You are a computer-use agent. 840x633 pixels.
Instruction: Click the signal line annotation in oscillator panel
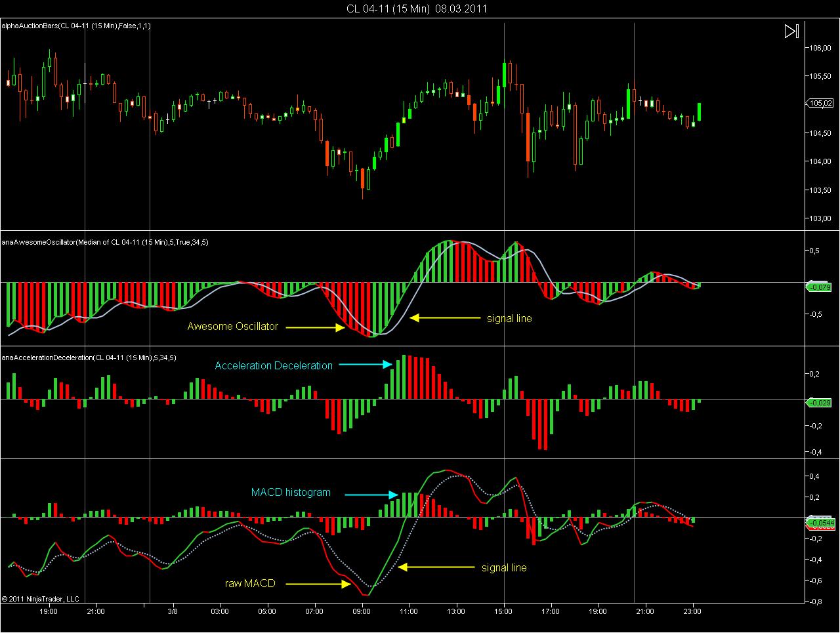tap(509, 318)
